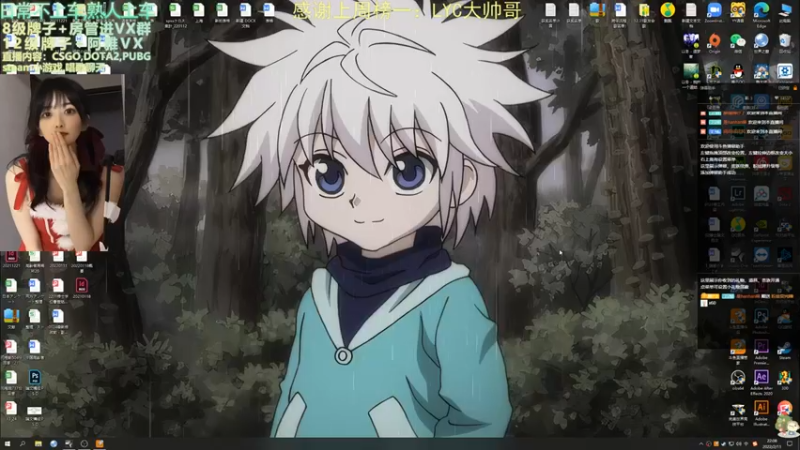Open the orange-and-white round app shortcut beside Illustrator
The height and width of the screenshot is (450, 800).
tap(784, 407)
